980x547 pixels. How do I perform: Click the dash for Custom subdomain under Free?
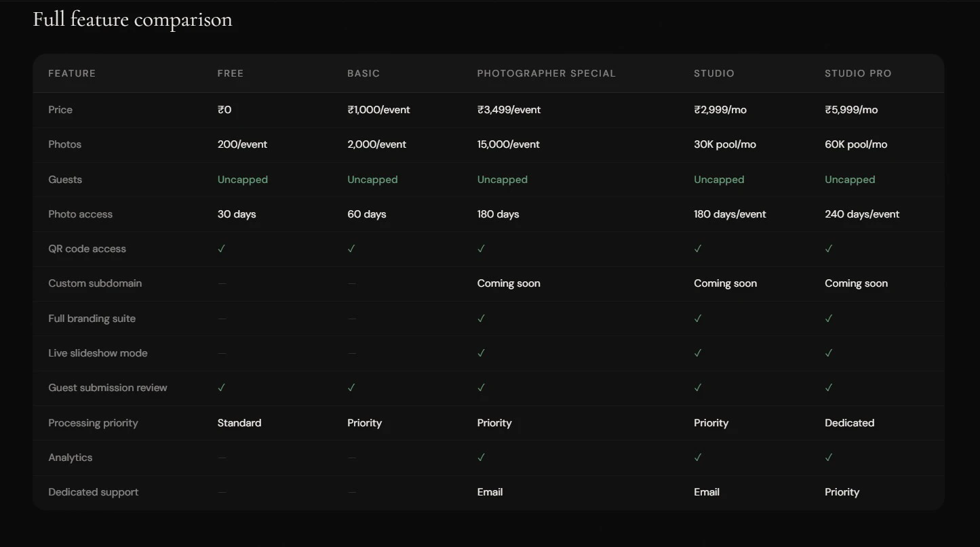222,283
